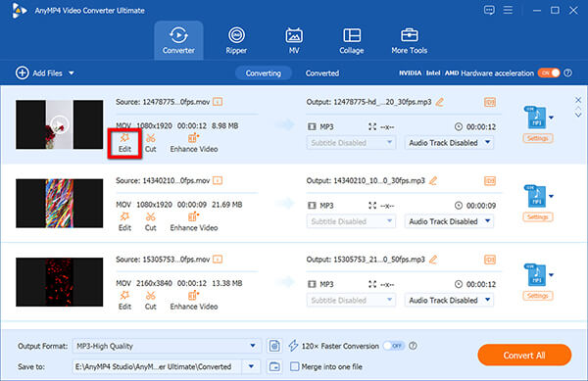This screenshot has width=588, height=381.
Task: Show source info for 12478775 file
Action: pyautogui.click(x=218, y=102)
